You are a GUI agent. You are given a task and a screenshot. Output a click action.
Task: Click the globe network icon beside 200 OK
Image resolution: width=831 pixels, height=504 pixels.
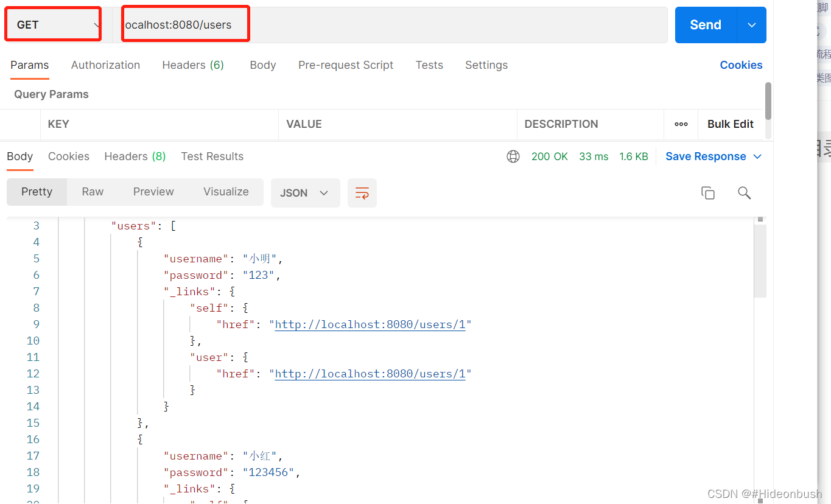pos(513,156)
